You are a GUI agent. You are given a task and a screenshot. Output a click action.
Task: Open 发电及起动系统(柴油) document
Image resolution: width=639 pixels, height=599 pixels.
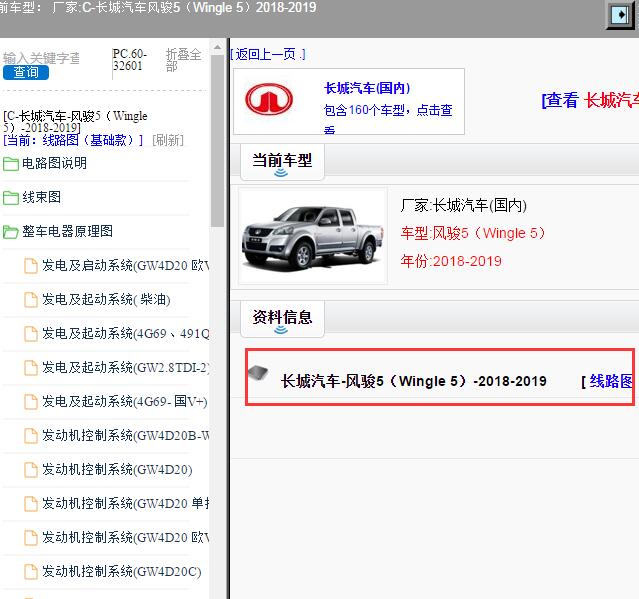[106, 300]
